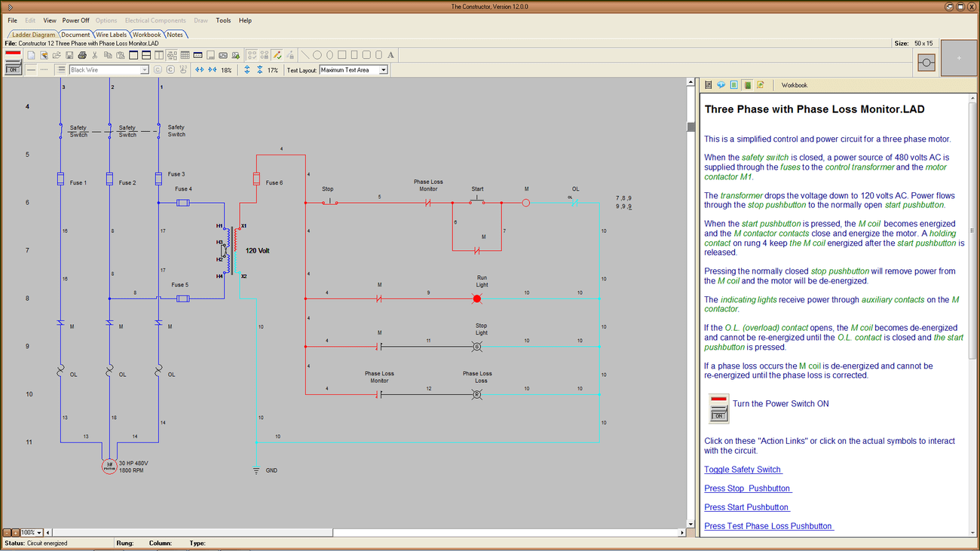This screenshot has height=551, width=980.
Task: Select the Circle drawing tool
Action: pos(317,54)
